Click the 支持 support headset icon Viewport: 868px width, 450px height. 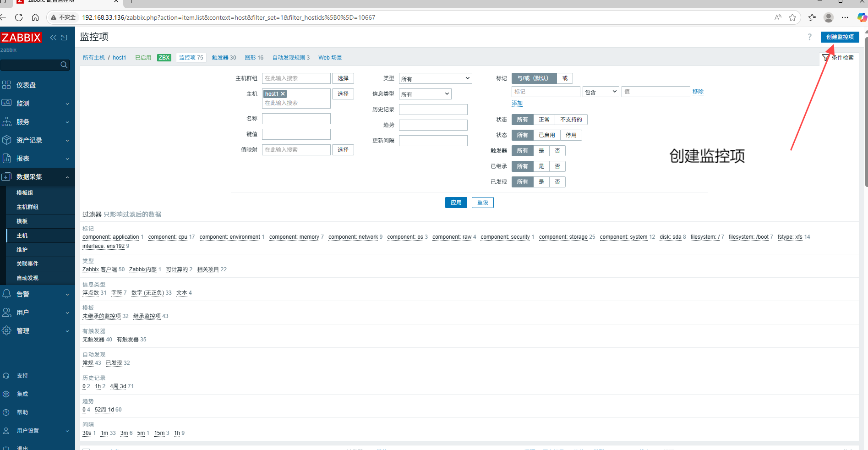(x=6, y=376)
